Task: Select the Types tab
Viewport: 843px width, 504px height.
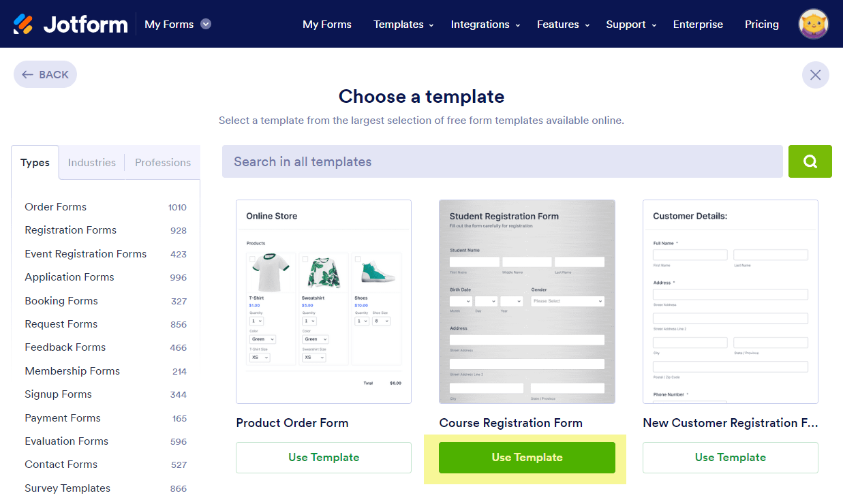Action: click(x=35, y=163)
